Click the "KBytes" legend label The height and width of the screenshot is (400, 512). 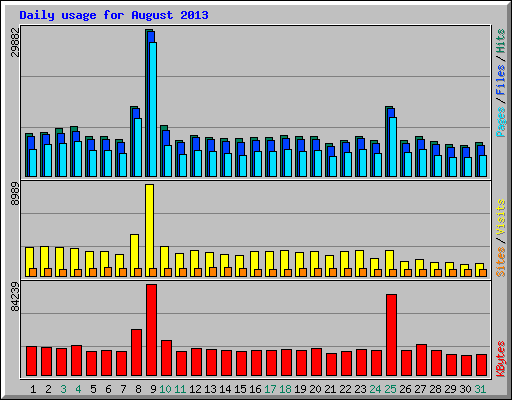[x=500, y=358]
